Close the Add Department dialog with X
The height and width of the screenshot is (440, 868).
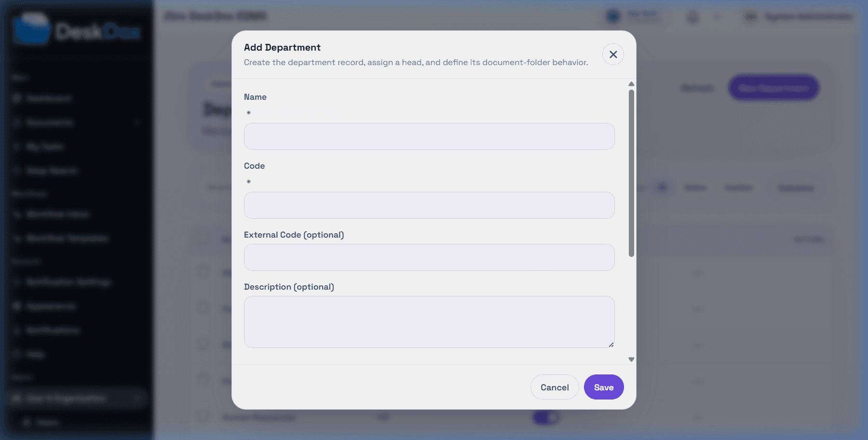tap(613, 54)
